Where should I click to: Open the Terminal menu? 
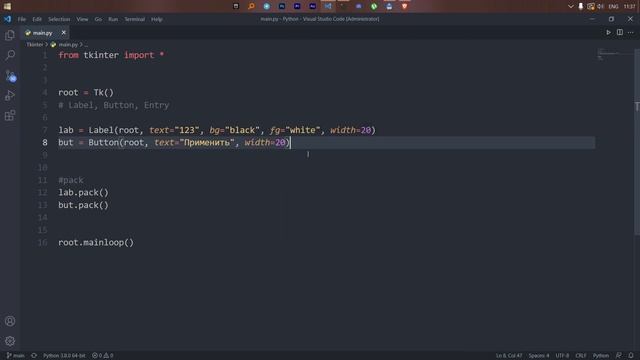pos(135,19)
